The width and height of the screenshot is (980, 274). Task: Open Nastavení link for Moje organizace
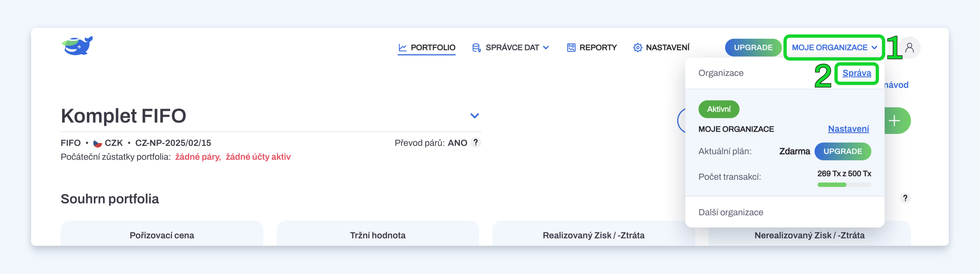click(848, 129)
